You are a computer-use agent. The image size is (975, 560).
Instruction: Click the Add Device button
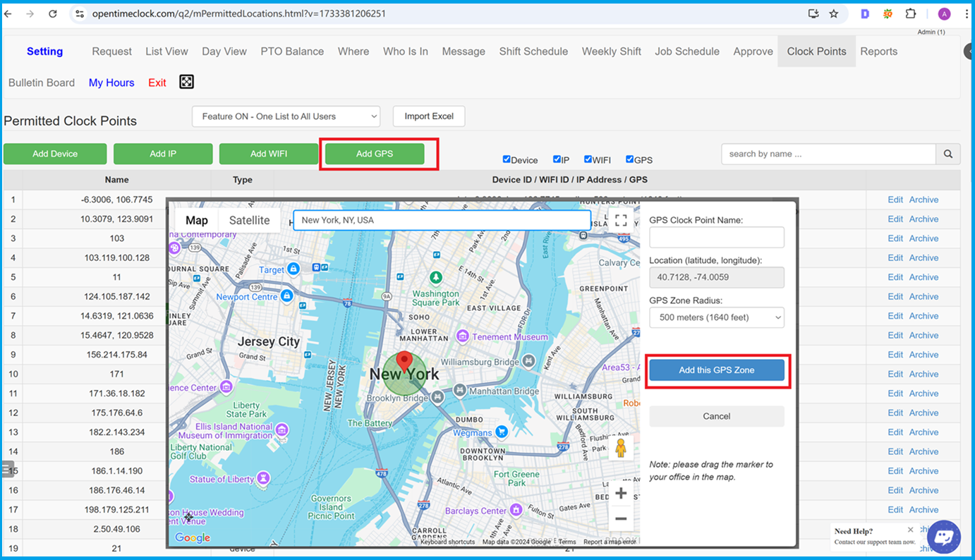pos(55,154)
